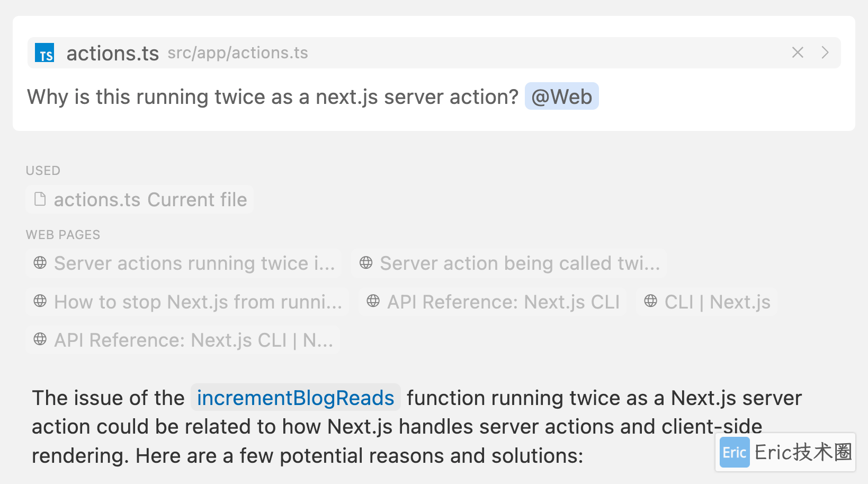Expand the actions.ts context with the chevron arrow

825,52
